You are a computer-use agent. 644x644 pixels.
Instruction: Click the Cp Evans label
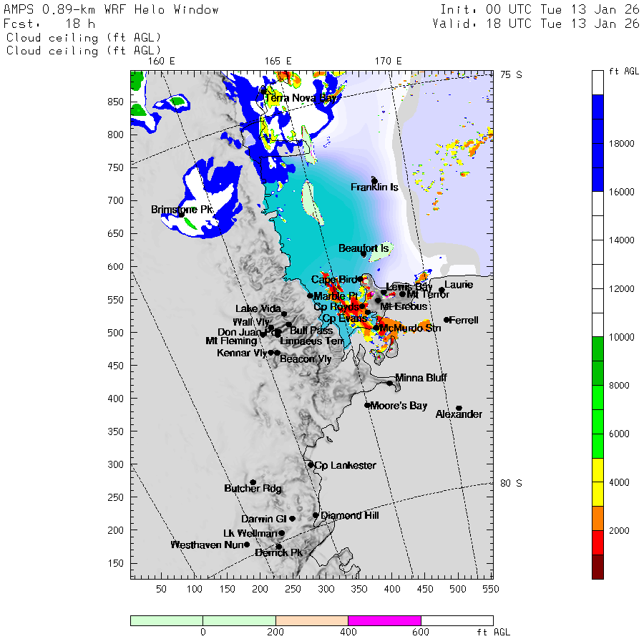coord(345,318)
